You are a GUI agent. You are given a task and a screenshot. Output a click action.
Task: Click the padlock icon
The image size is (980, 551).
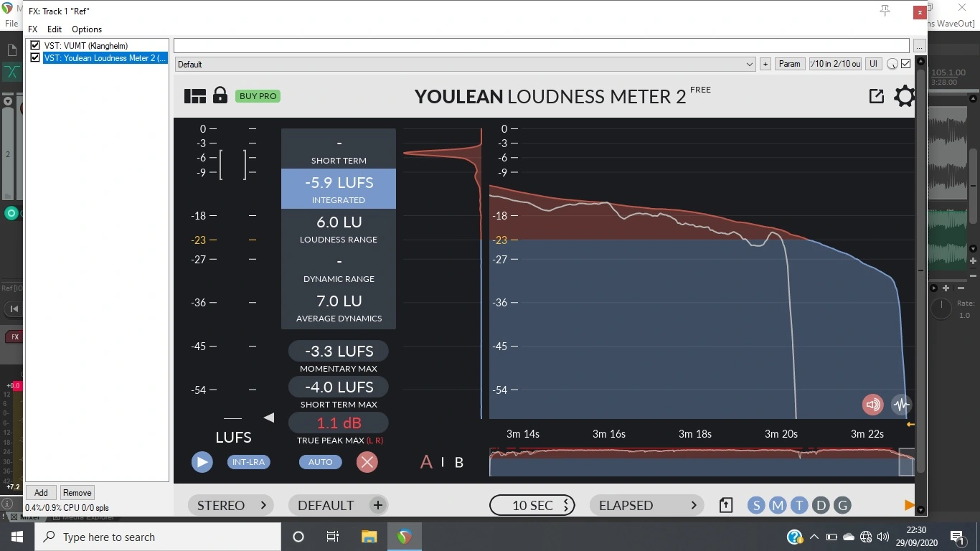(x=220, y=95)
